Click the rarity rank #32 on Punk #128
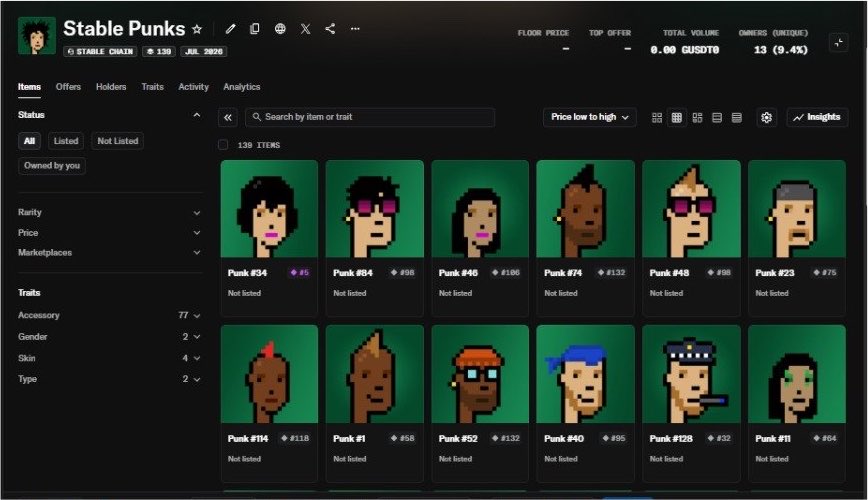 pyautogui.click(x=719, y=438)
